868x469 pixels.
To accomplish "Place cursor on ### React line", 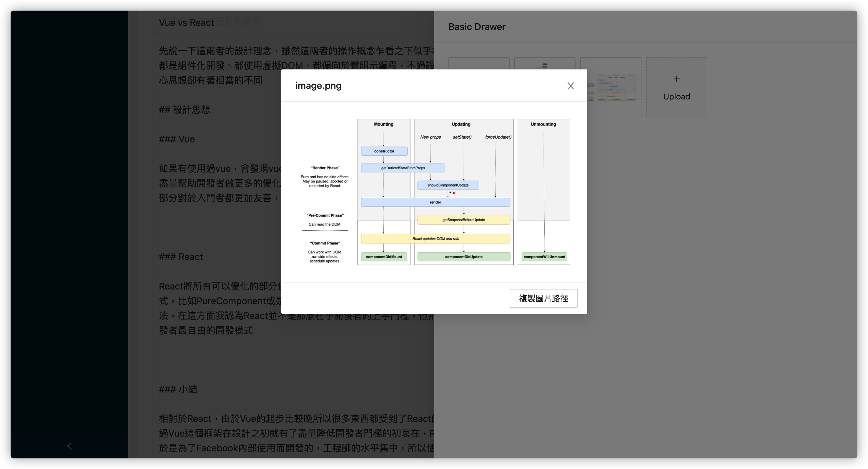I will click(x=181, y=257).
